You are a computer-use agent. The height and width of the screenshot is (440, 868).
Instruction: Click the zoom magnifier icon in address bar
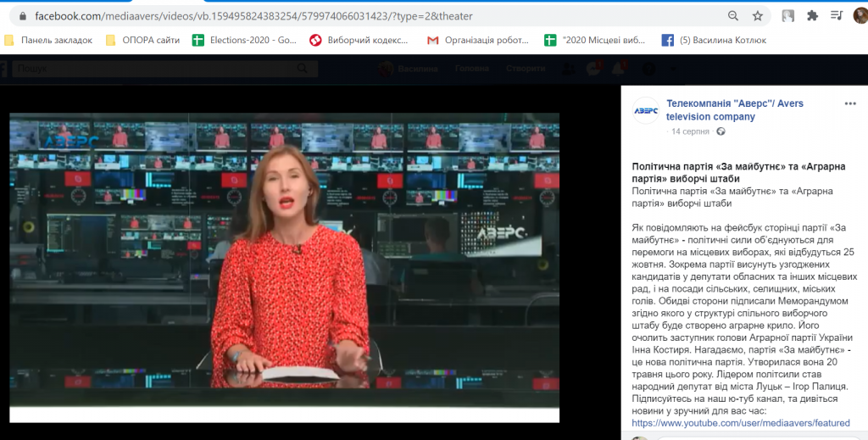coord(733,15)
